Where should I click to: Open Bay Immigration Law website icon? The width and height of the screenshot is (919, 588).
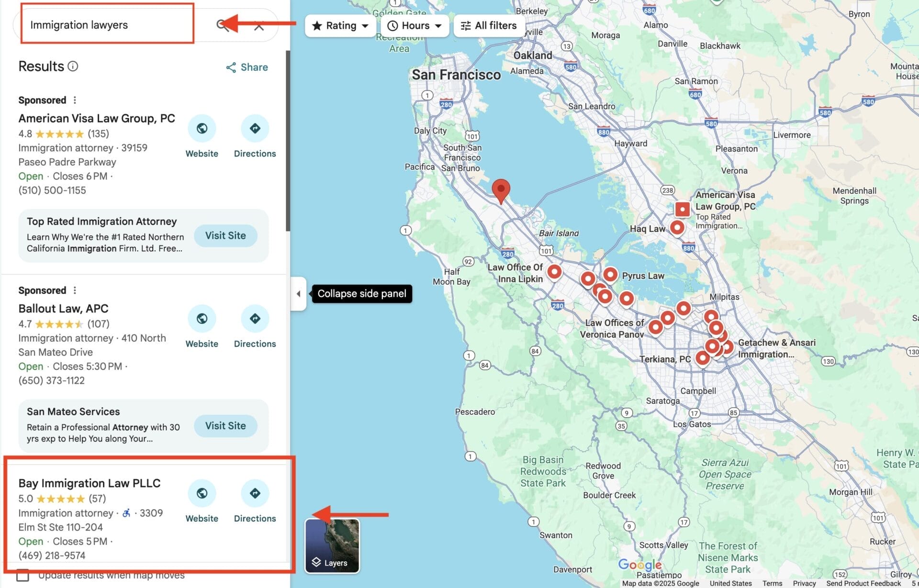(x=202, y=493)
